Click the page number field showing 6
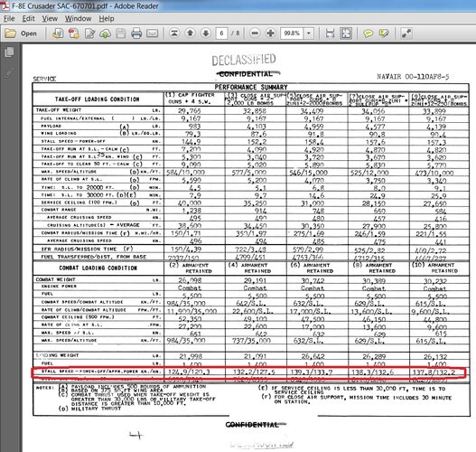Image resolution: width=476 pixels, height=452 pixels. point(221,33)
